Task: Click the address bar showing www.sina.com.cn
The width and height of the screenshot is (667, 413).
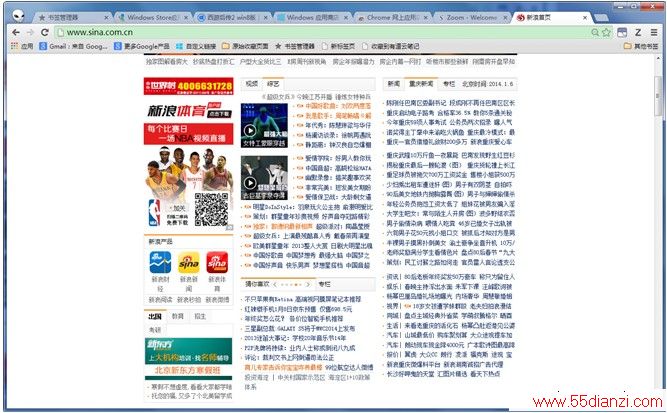Action: point(323,32)
